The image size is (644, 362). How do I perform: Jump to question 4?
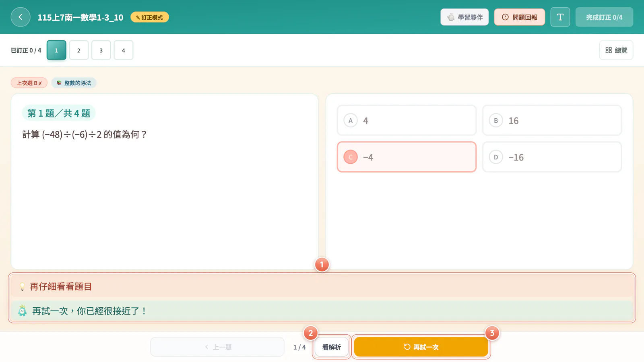[x=124, y=50]
